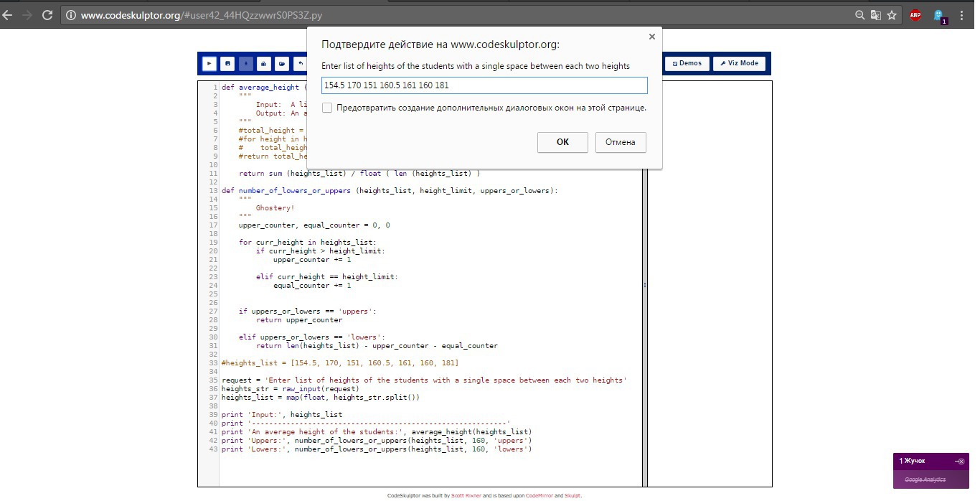980x501 pixels.
Task: Open the Adblock Plus extension
Action: 915,14
